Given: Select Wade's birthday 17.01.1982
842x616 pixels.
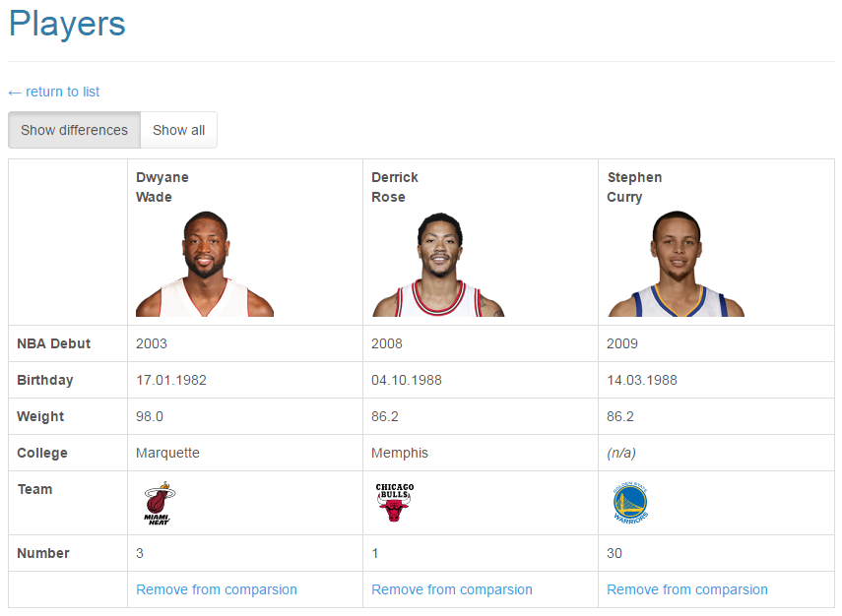Looking at the screenshot, I should 173,380.
